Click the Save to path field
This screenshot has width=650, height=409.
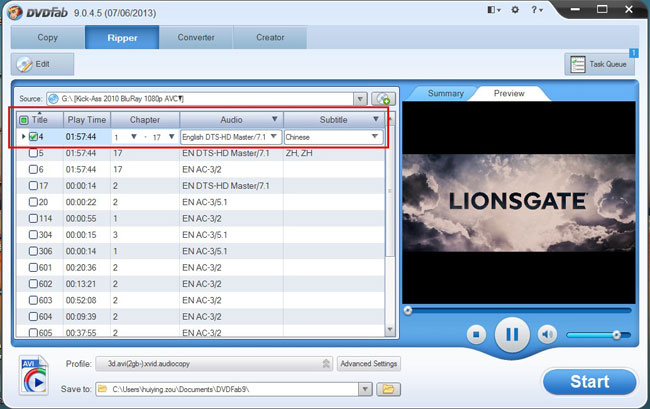(227, 389)
